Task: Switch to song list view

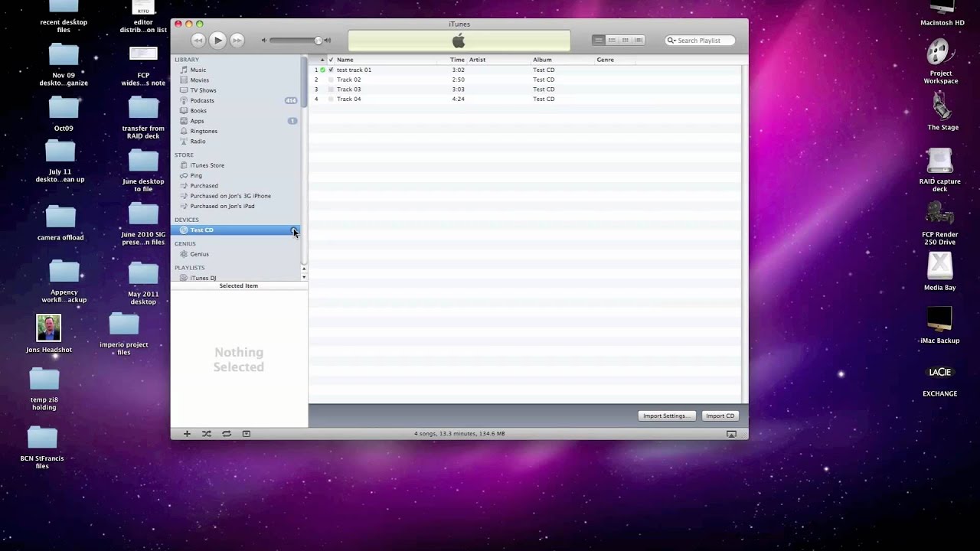Action: coord(599,40)
